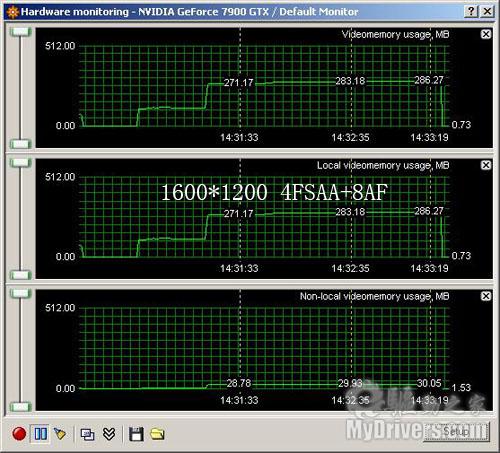Save the monitoring log via floppy icon
Viewport: 500px width, 453px height.
pyautogui.click(x=136, y=434)
